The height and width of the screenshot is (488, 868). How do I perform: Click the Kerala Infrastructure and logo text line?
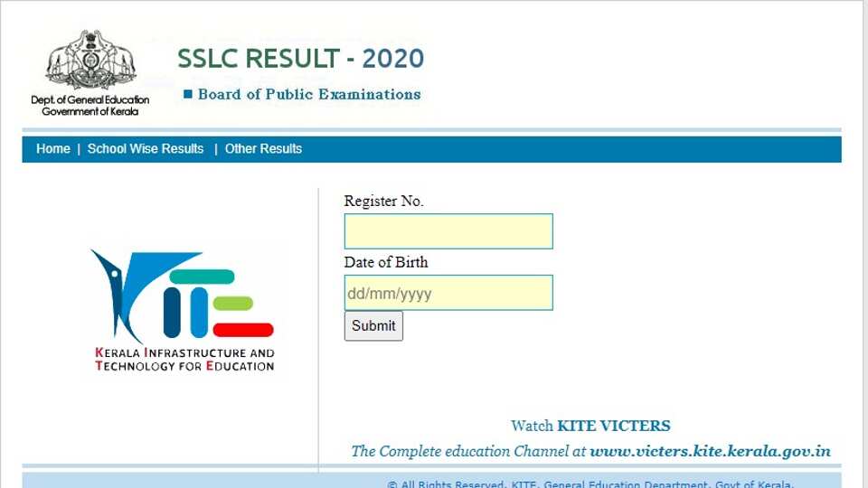(x=184, y=352)
